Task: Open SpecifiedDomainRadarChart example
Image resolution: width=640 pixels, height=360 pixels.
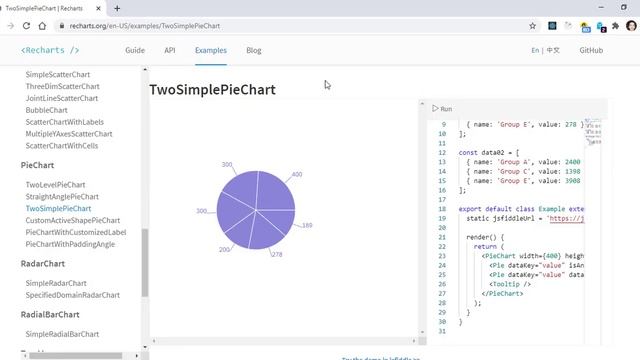Action: click(73, 295)
